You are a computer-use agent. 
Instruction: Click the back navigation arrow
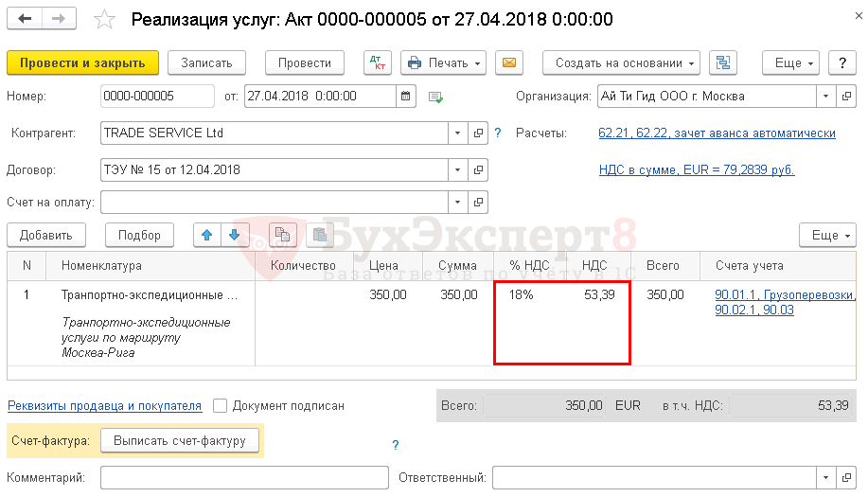[x=26, y=20]
